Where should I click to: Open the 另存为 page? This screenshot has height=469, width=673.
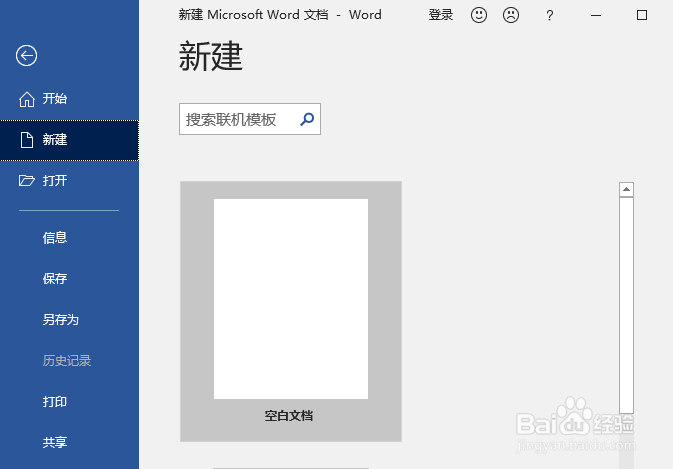pyautogui.click(x=61, y=320)
